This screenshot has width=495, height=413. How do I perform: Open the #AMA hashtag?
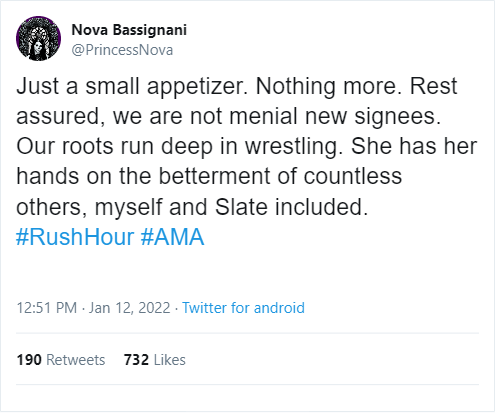click(172, 237)
